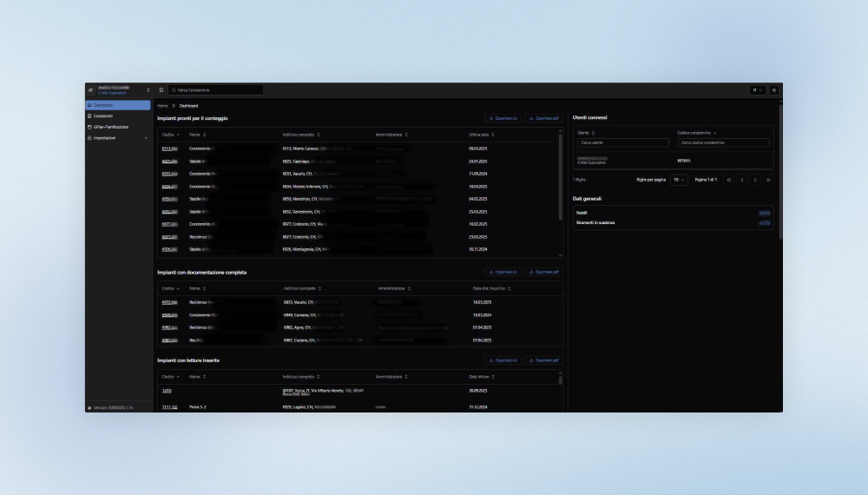Click date 09.05.2025 in Ultima data column
The height and width of the screenshot is (495, 868).
[x=477, y=148]
